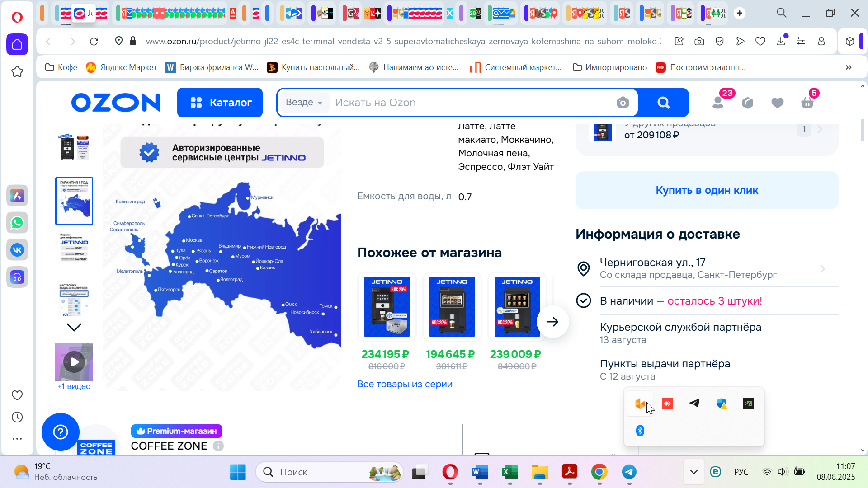Open other sellers offer chevron

(x=820, y=129)
